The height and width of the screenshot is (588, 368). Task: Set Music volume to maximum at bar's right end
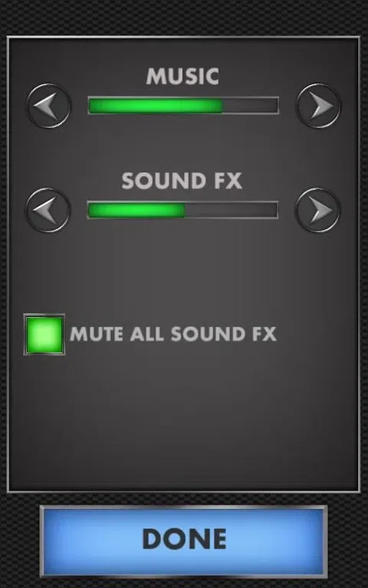click(x=276, y=106)
